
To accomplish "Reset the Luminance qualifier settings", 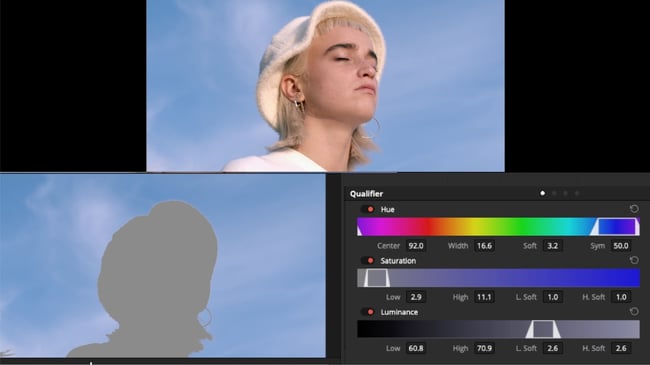I will (634, 311).
